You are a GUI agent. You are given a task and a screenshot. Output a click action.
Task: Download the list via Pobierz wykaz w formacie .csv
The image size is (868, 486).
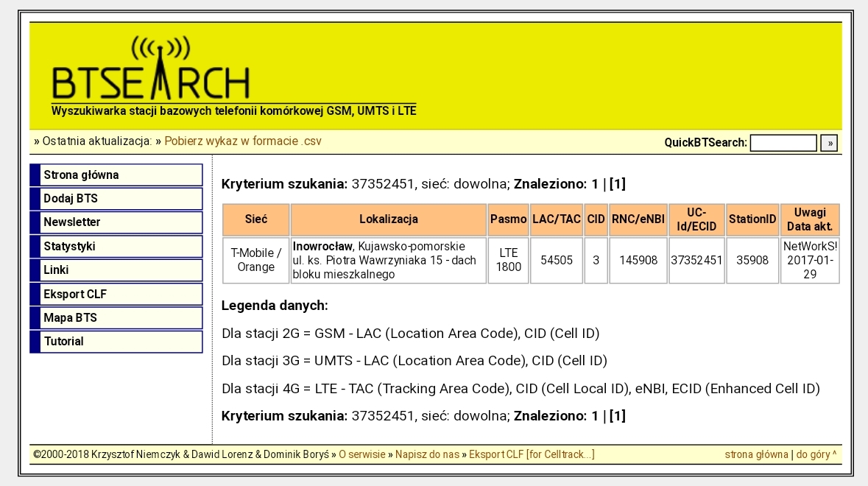pos(242,141)
